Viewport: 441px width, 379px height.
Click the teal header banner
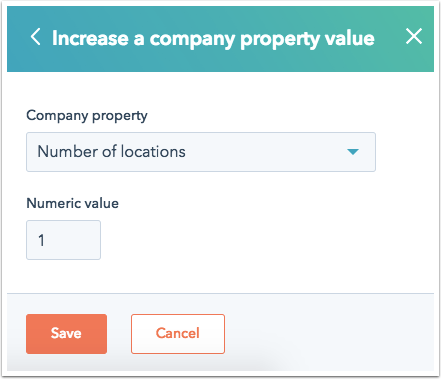coord(220,39)
